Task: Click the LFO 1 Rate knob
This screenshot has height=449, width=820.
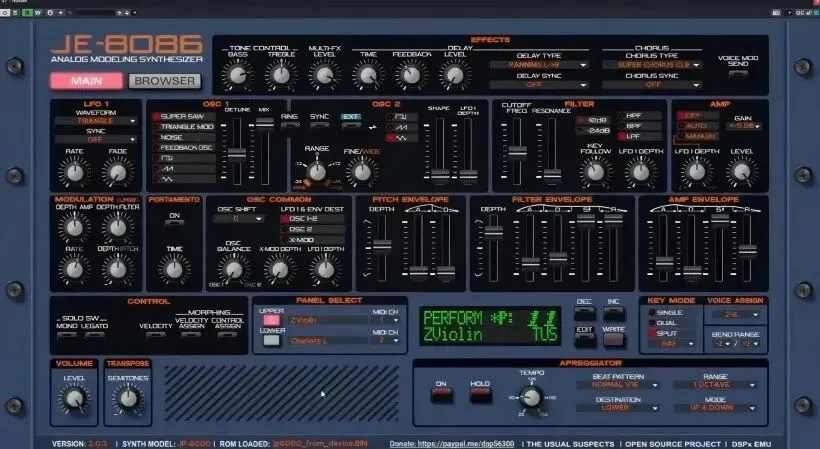Action: point(74,172)
